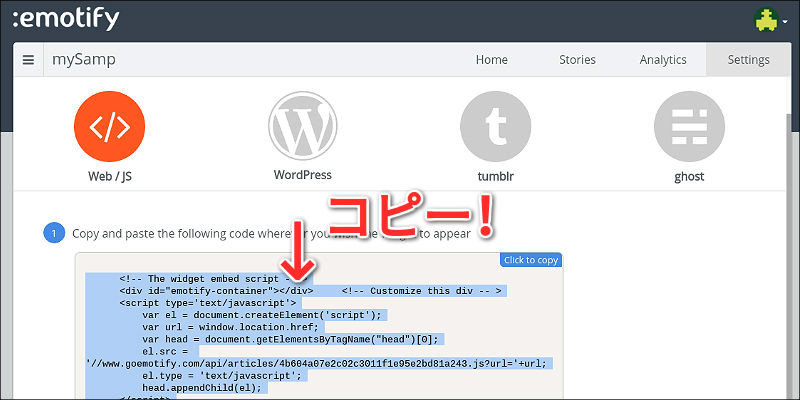Open the user avatar dropdown menu

click(x=771, y=20)
